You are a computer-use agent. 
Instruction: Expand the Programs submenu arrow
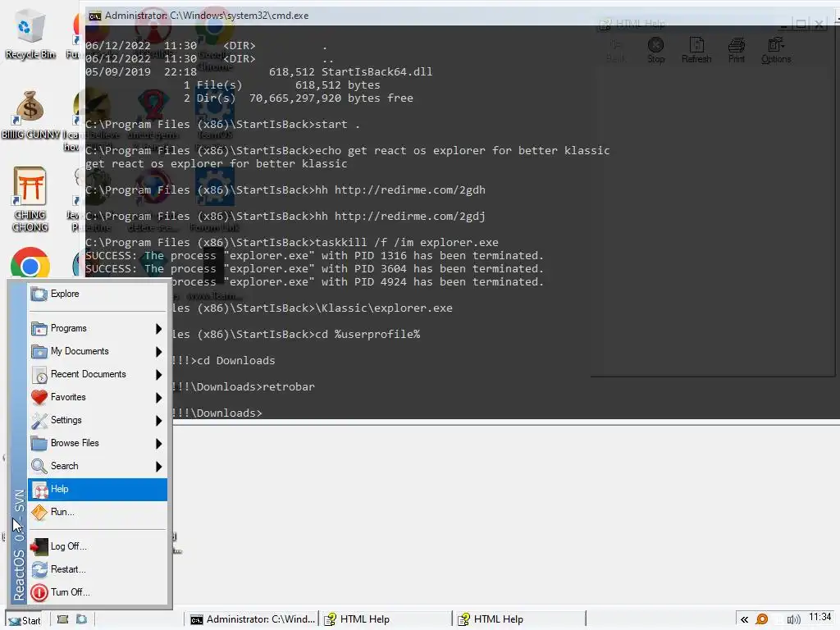158,328
